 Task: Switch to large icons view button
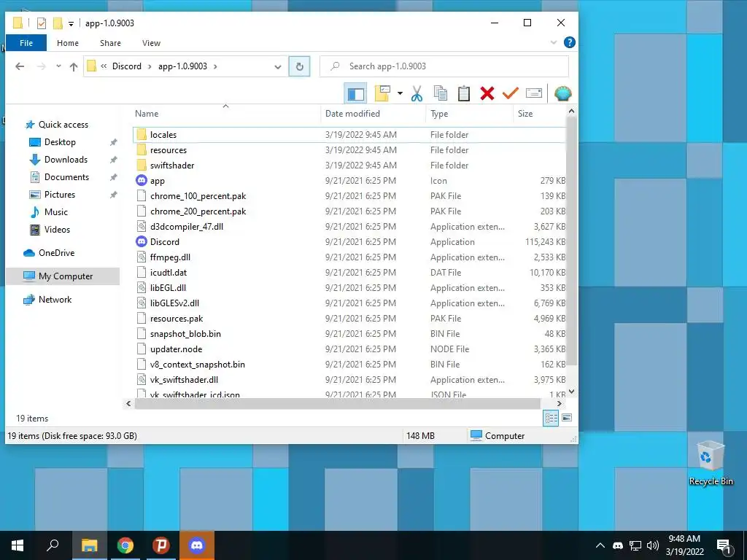567,418
